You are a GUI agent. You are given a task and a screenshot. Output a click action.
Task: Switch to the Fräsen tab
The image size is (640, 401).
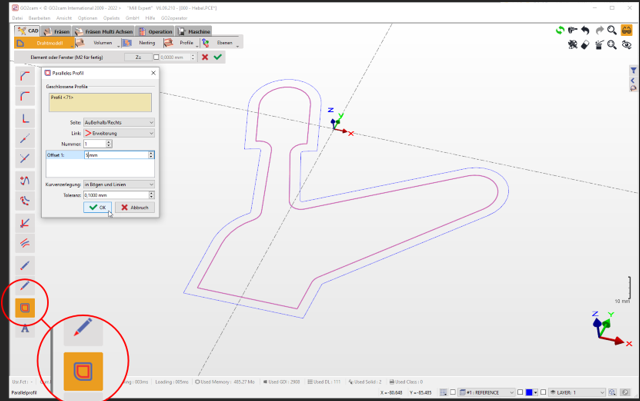(55, 31)
